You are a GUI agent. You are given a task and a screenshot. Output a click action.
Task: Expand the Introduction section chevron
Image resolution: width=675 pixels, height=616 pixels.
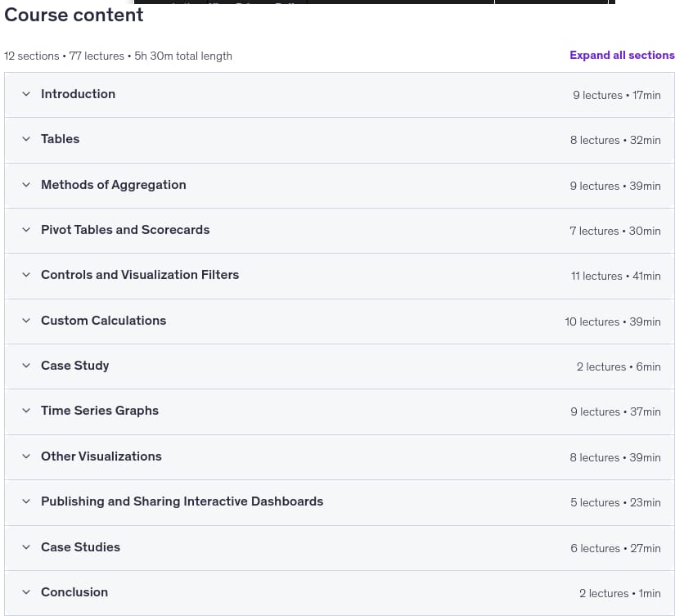click(x=26, y=94)
